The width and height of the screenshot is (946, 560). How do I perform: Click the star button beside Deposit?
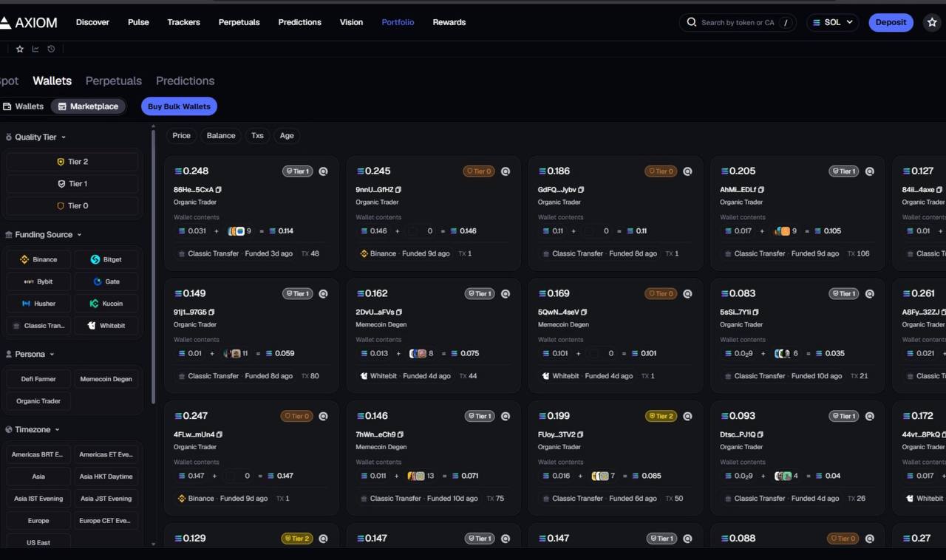click(932, 22)
